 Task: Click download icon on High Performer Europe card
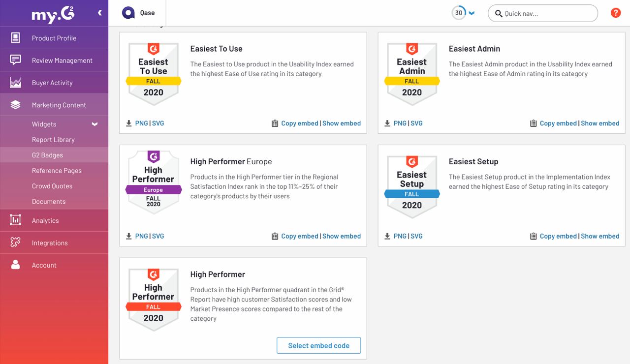(x=129, y=236)
